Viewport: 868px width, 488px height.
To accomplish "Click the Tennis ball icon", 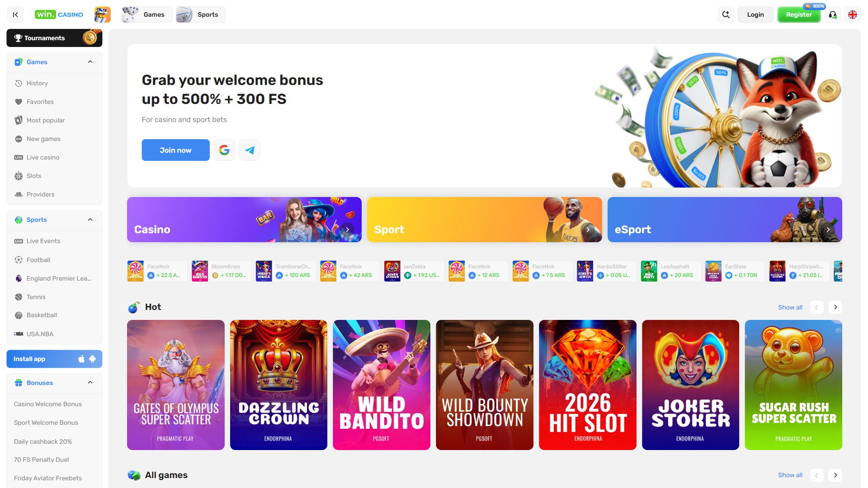I will [x=19, y=297].
